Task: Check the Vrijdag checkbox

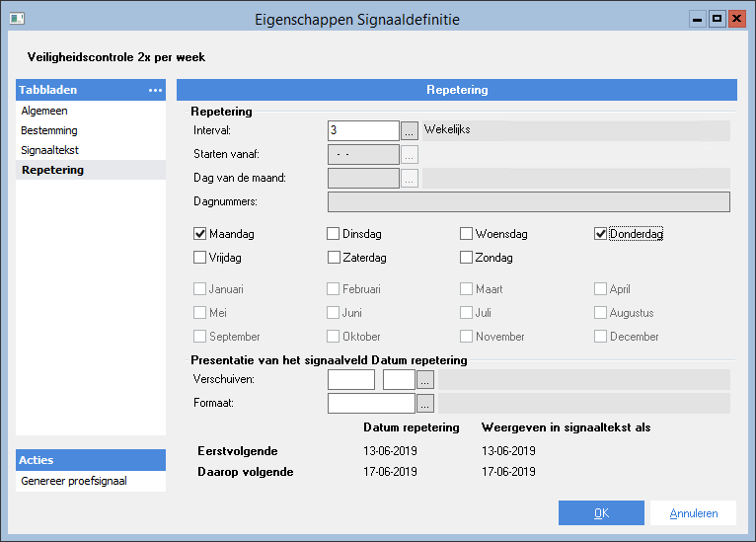Action: coord(200,258)
